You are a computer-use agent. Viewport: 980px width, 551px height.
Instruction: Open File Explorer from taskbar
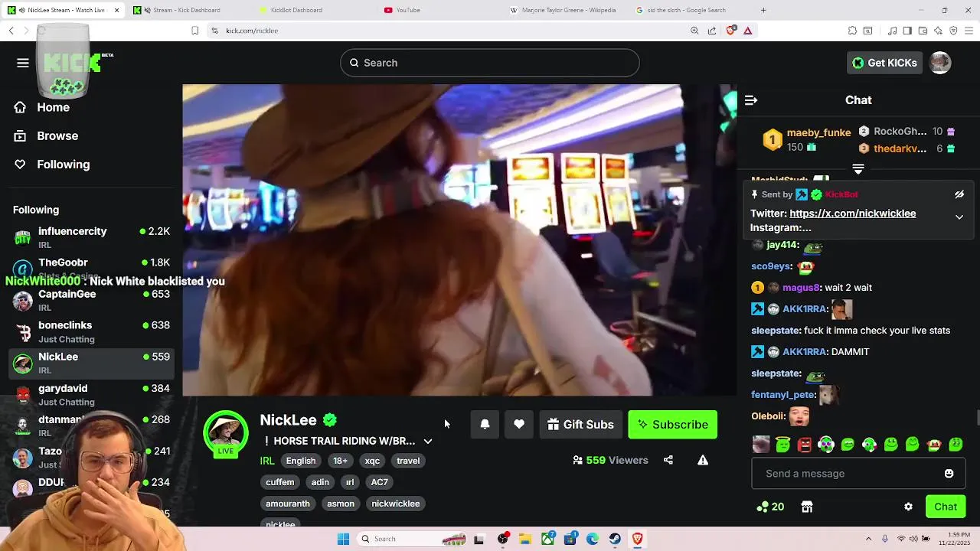tap(525, 539)
